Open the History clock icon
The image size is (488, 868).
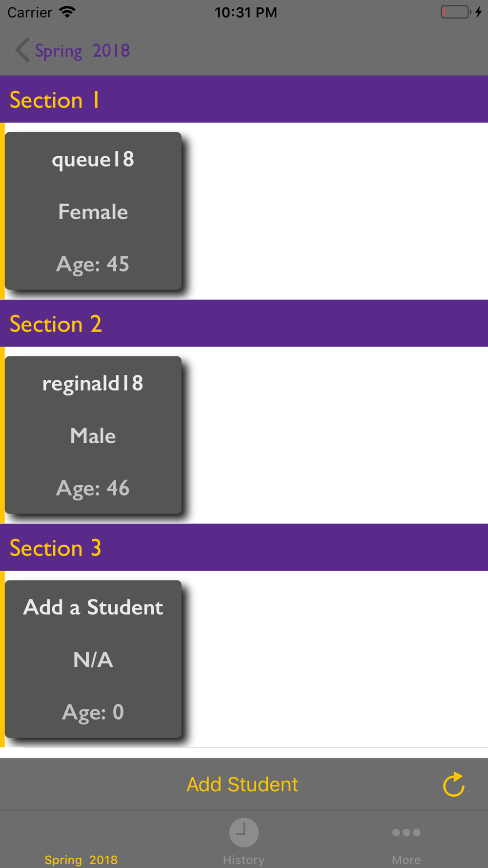click(x=244, y=832)
